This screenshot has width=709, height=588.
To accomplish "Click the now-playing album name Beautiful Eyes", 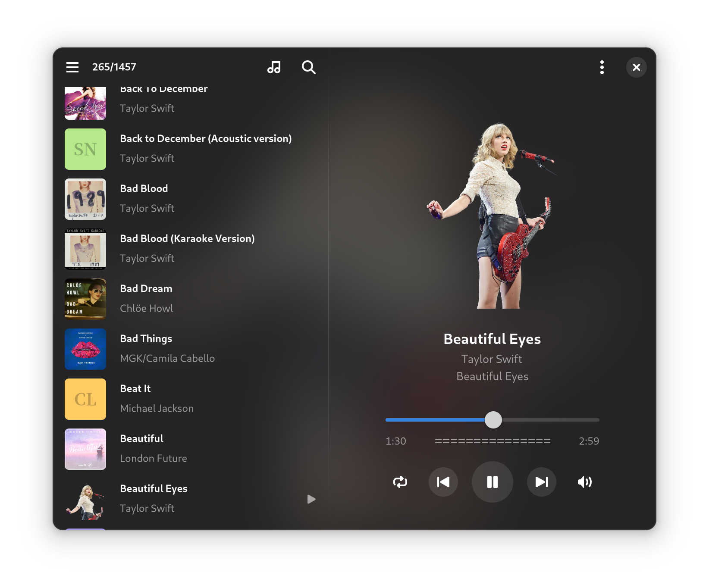I will click(493, 376).
